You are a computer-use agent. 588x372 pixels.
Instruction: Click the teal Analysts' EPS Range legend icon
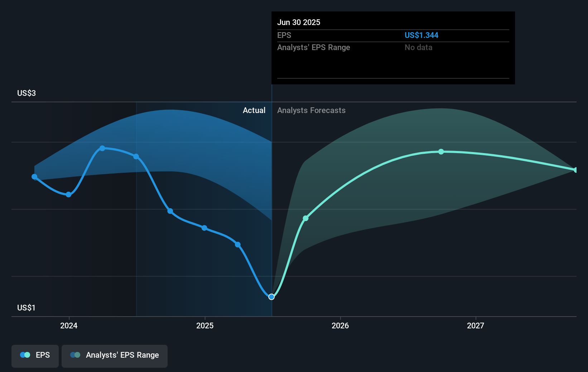pyautogui.click(x=75, y=355)
